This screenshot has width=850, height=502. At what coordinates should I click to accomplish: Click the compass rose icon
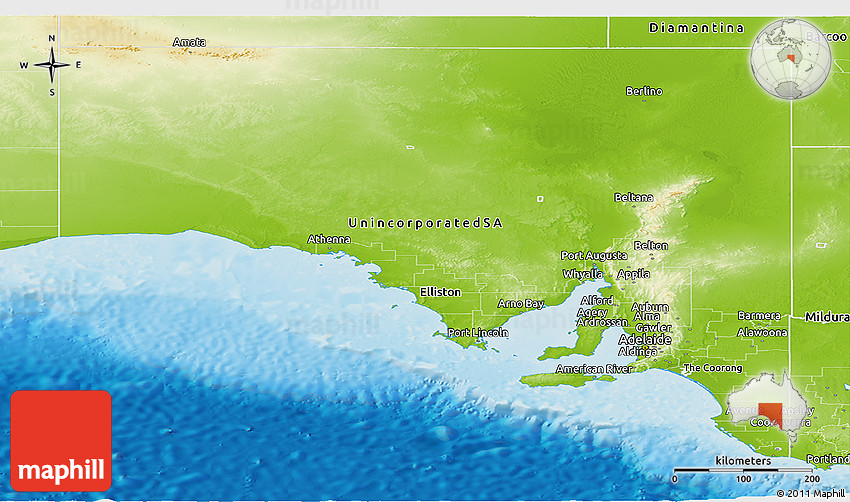52,66
